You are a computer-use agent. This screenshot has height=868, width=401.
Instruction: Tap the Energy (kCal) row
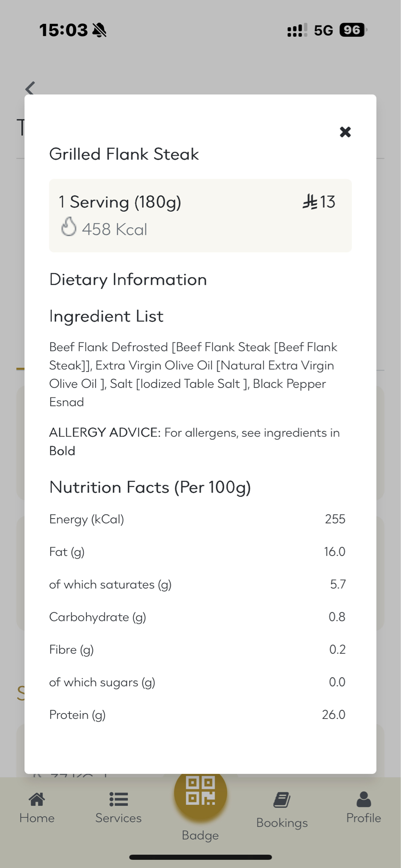[x=197, y=519]
